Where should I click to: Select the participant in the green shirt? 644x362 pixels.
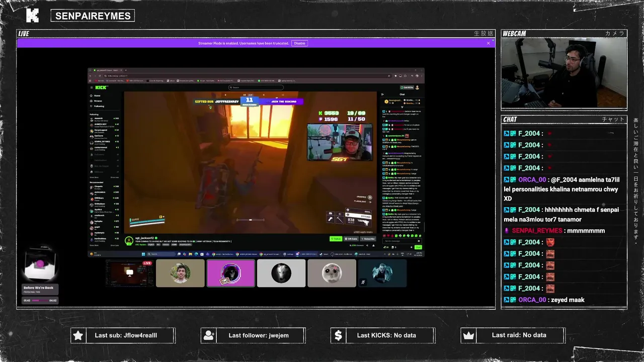coord(180,273)
